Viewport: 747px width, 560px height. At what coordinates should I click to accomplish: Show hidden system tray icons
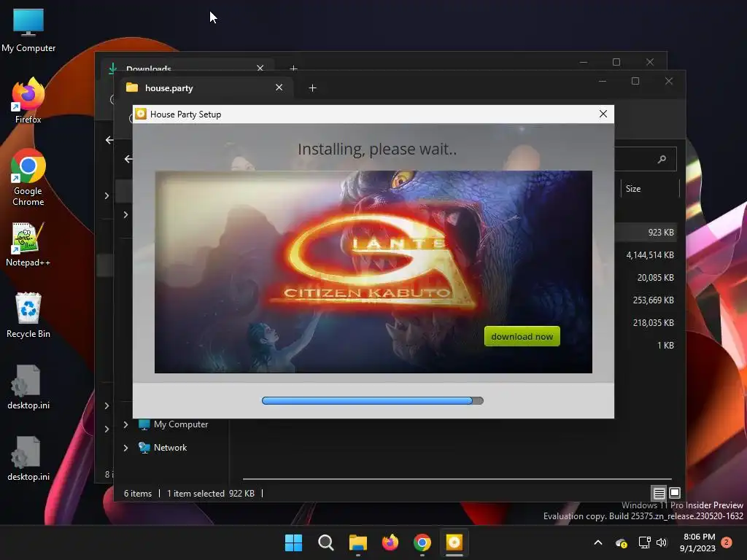(x=598, y=542)
